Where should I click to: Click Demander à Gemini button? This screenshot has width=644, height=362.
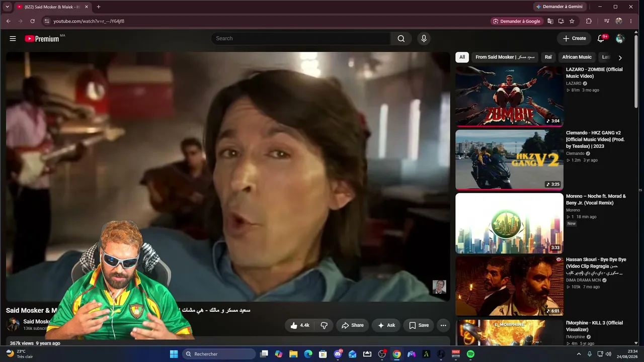click(x=559, y=7)
